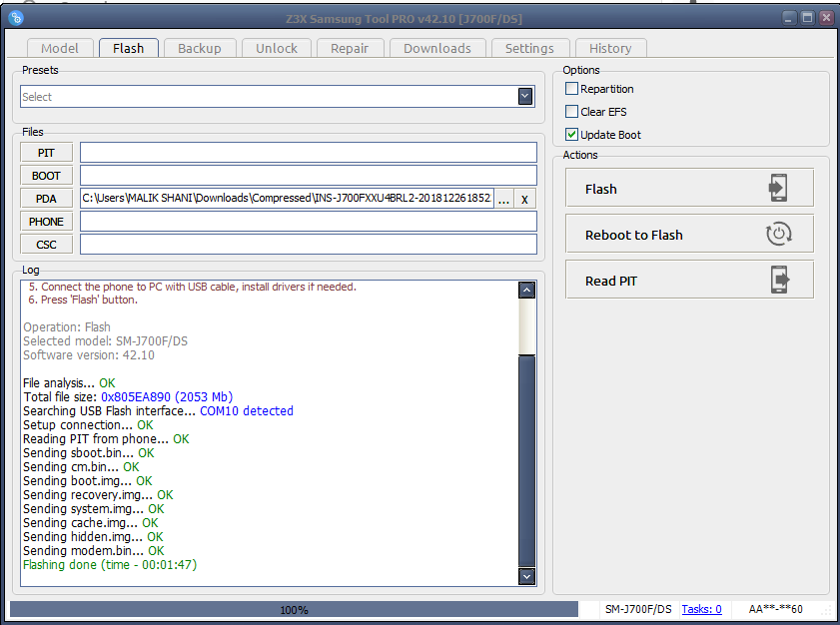Screen dimensions: 840x625
Task: Minimize the Z3X Samsung Tool window
Action: point(788,18)
